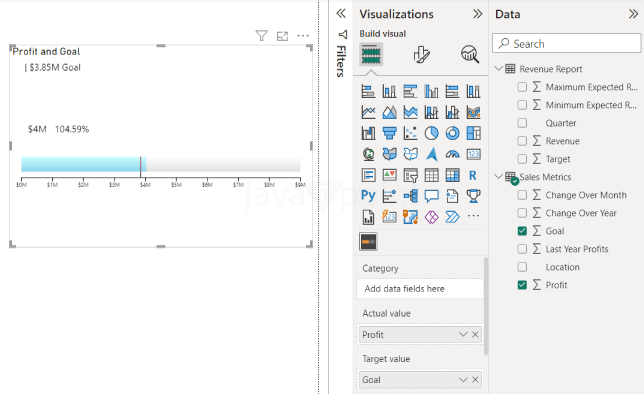Select the clustered column chart visual
Screen dimensions: 644x394
coord(431,91)
